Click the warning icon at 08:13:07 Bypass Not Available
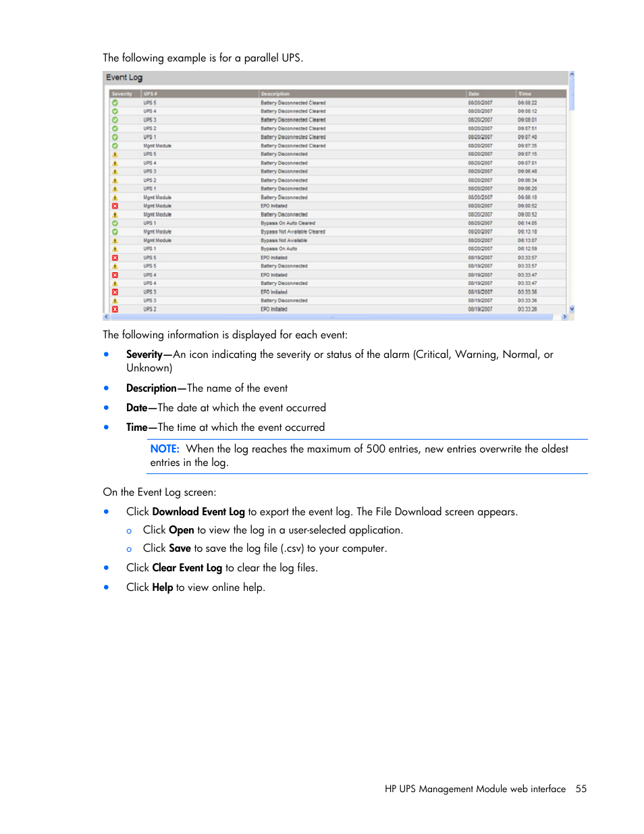644x834 pixels. coord(115,240)
